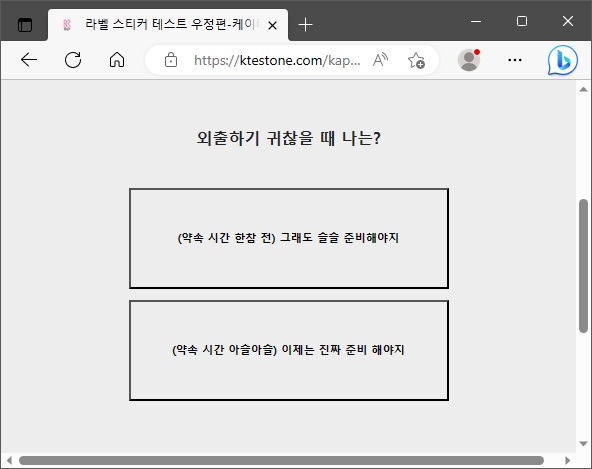Turn on the Read aloud feature
The height and width of the screenshot is (469, 592).
[380, 60]
